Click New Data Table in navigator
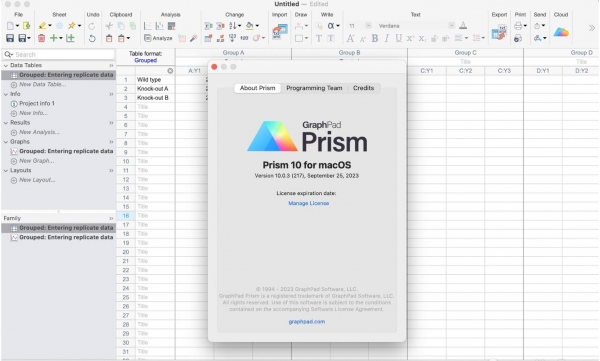Viewport: 600px width, 361px height. [42, 85]
